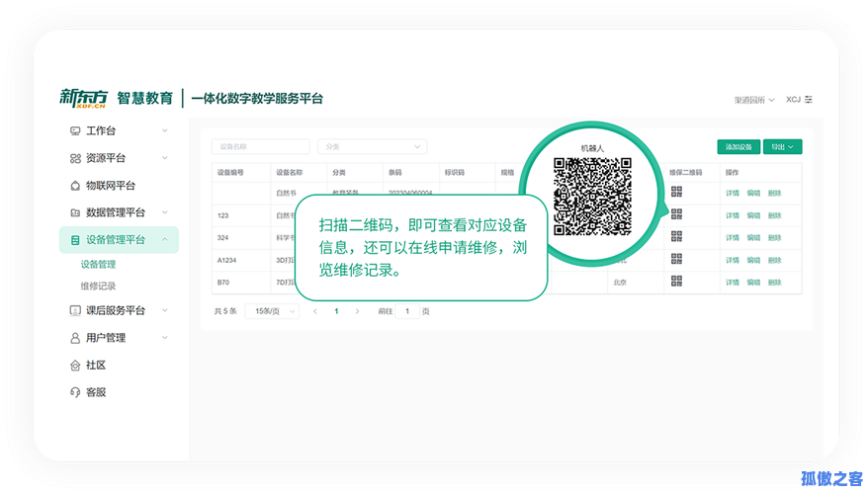Click 详情 link for device 123
This screenshot has height=494, width=868.
[x=733, y=215]
